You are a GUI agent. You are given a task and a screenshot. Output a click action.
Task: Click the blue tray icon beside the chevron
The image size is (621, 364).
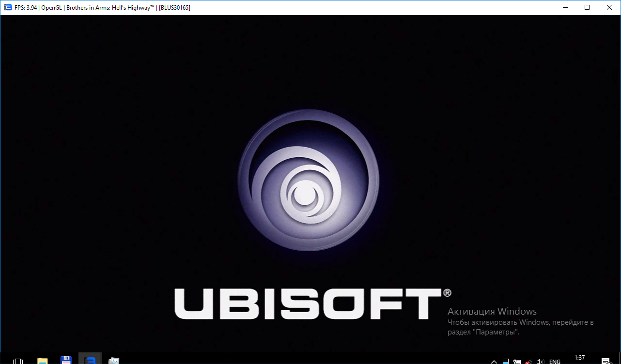(506, 361)
